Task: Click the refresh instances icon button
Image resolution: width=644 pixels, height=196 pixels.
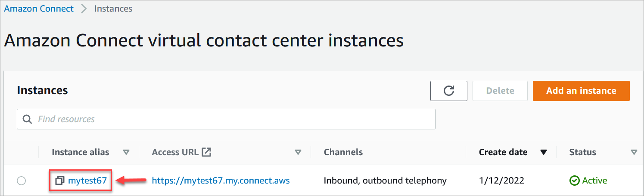Action: (x=448, y=91)
